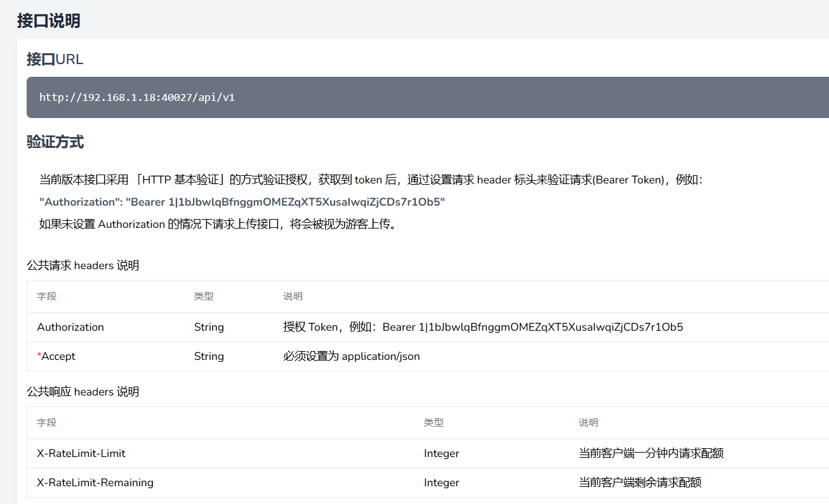829x504 pixels.
Task: Click the String type in Accept row
Action: [x=209, y=357]
